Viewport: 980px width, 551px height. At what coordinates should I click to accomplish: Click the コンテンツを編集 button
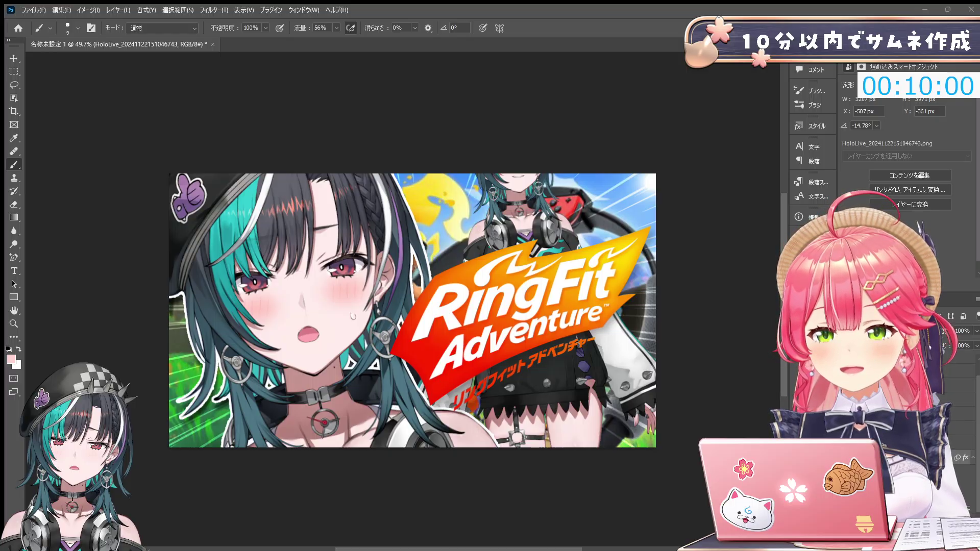[910, 175]
